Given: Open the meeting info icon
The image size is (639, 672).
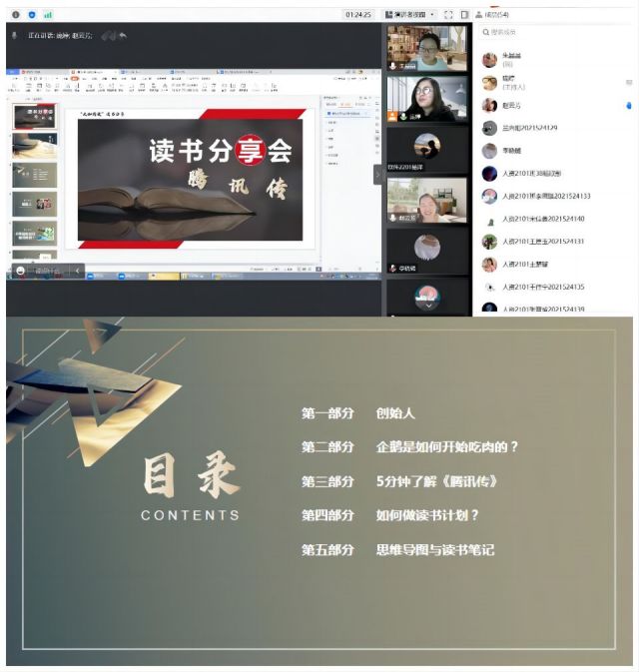Looking at the screenshot, I should [15, 15].
